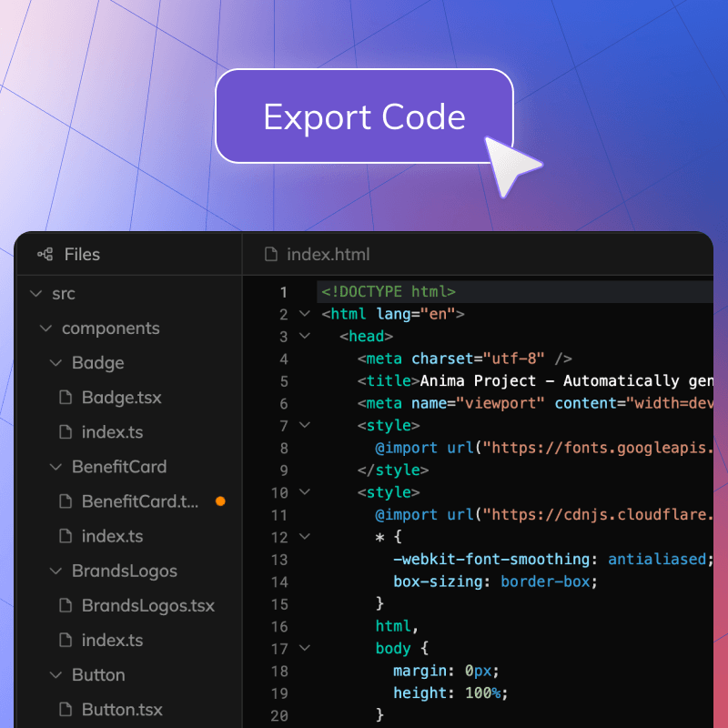Viewport: 728px width, 728px height.
Task: Collapse the BrandsLogos folder chevron
Action: [x=56, y=571]
